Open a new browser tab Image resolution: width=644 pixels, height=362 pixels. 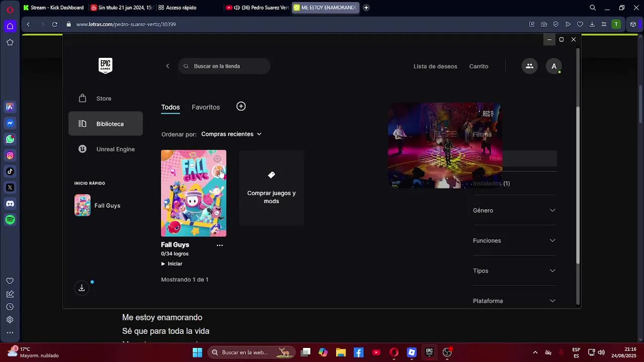coord(366,8)
